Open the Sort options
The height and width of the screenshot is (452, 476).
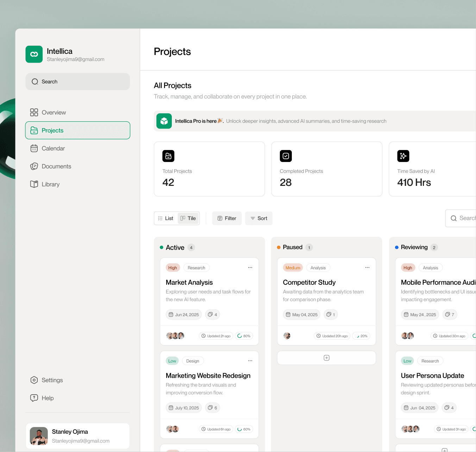coord(259,218)
